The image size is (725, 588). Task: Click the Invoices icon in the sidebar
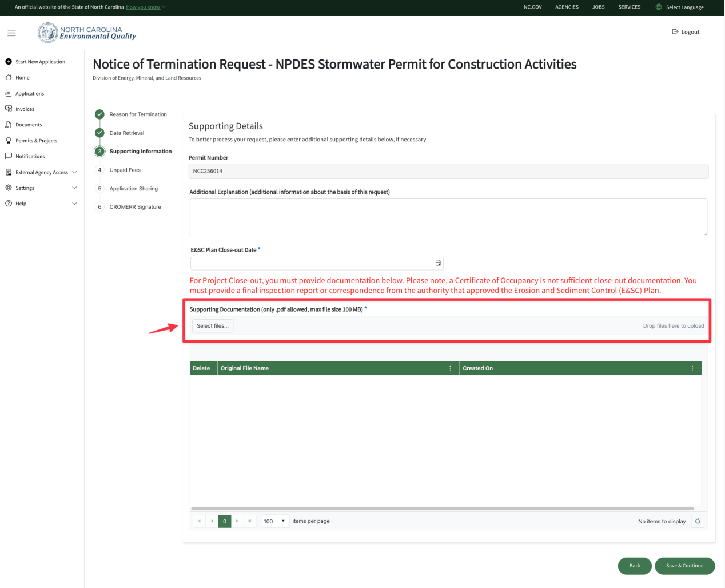click(7, 109)
